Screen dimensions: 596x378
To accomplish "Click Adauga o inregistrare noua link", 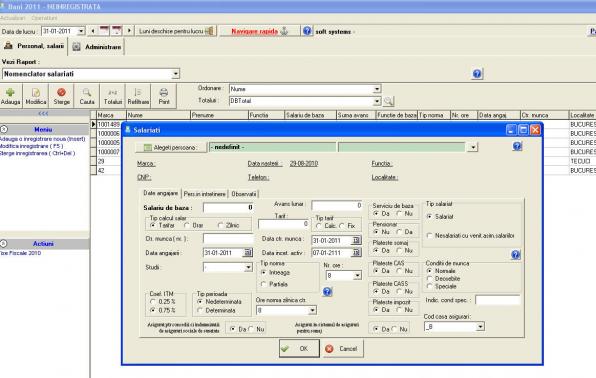I will pos(43,139).
